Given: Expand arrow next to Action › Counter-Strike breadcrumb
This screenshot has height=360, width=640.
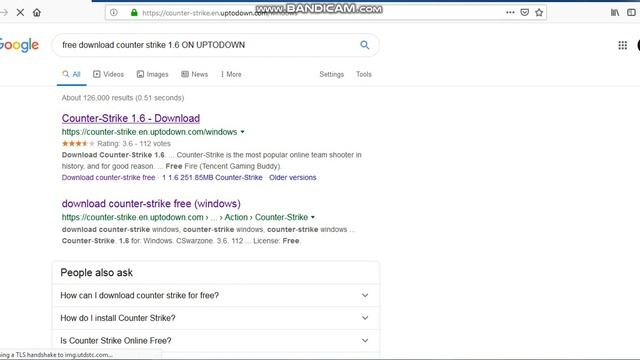Looking at the screenshot, I should [313, 217].
